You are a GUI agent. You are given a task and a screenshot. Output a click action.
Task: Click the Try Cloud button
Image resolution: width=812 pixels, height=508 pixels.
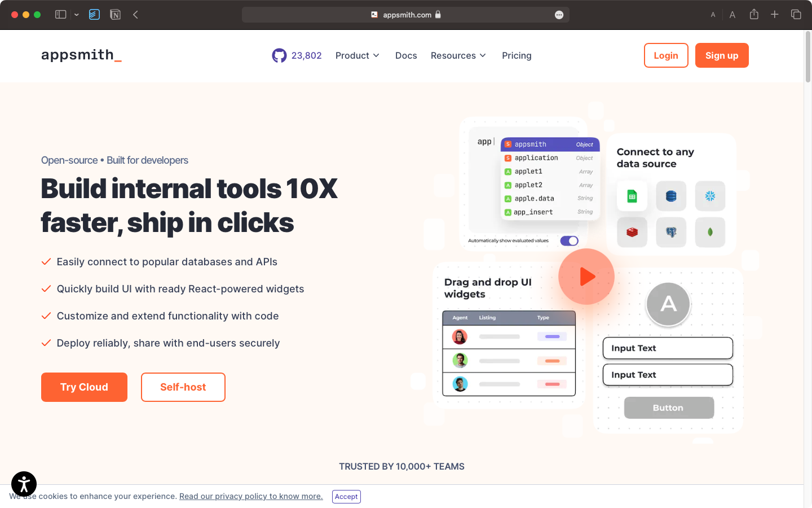point(84,387)
